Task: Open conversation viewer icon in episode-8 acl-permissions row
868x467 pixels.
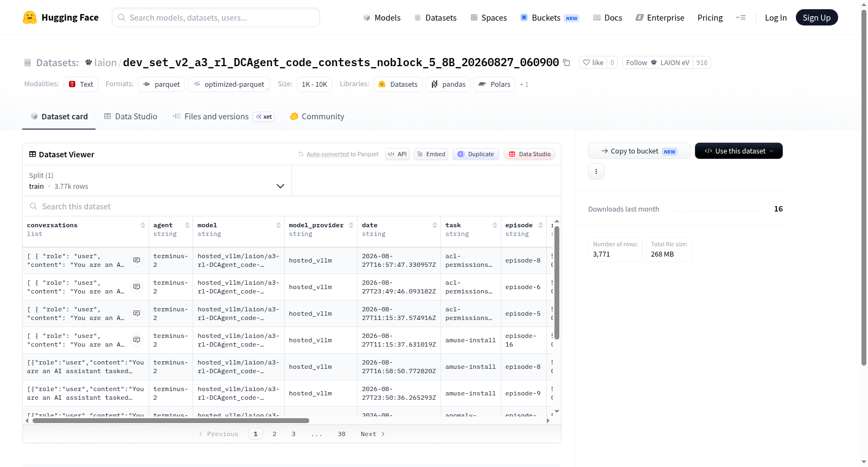Action: pos(137,260)
